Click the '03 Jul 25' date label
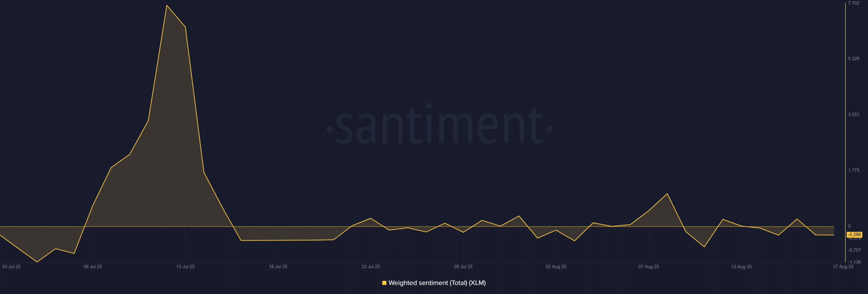Image resolution: width=868 pixels, height=294 pixels. [12, 267]
